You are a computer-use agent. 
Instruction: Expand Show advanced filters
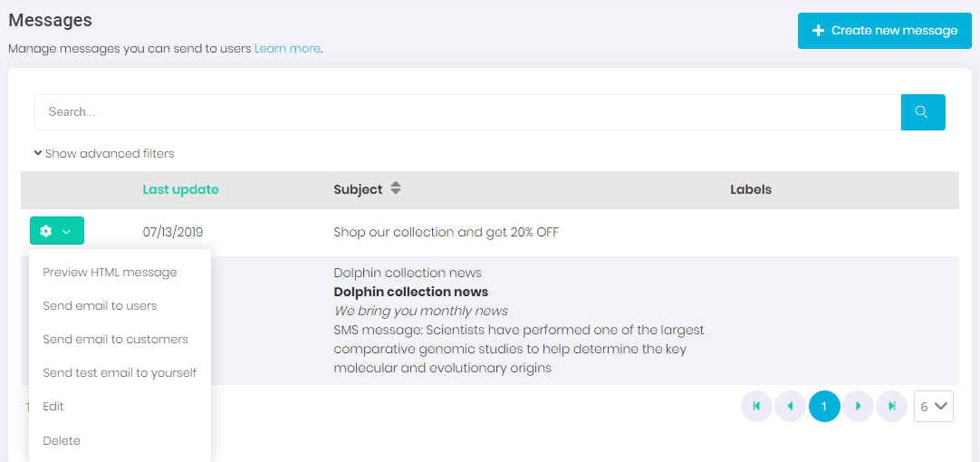click(103, 153)
